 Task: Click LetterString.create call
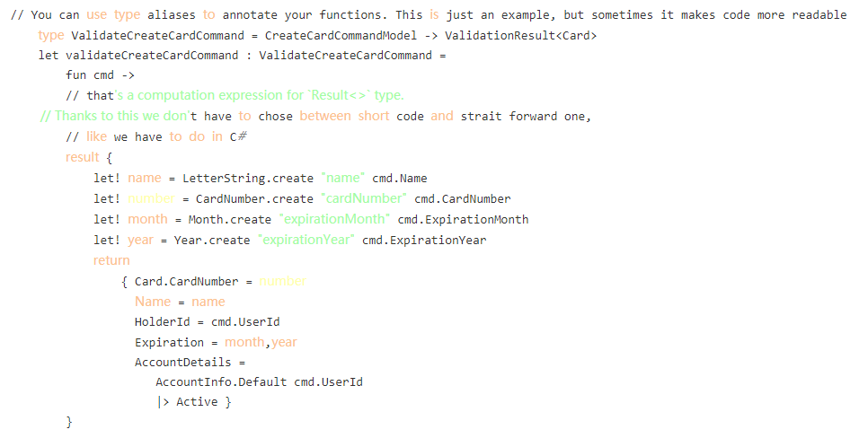pyautogui.click(x=248, y=179)
